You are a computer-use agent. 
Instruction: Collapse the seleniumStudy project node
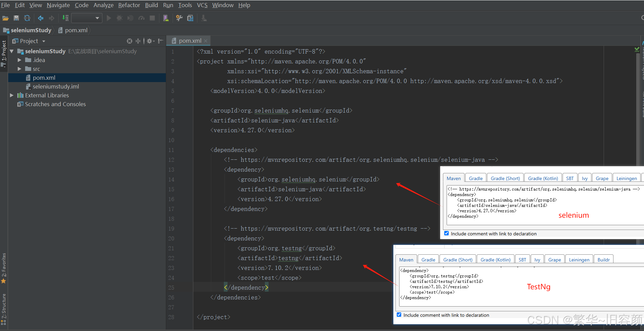[11, 51]
